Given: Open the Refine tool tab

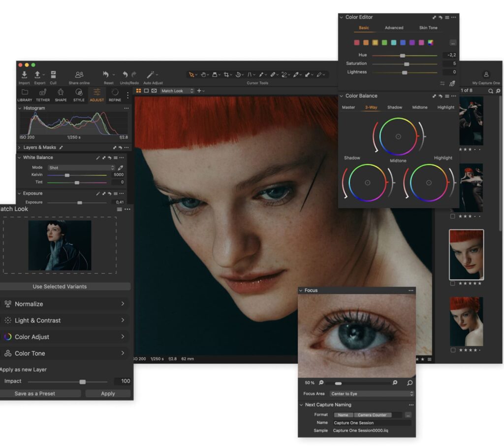Looking at the screenshot, I should (x=115, y=94).
